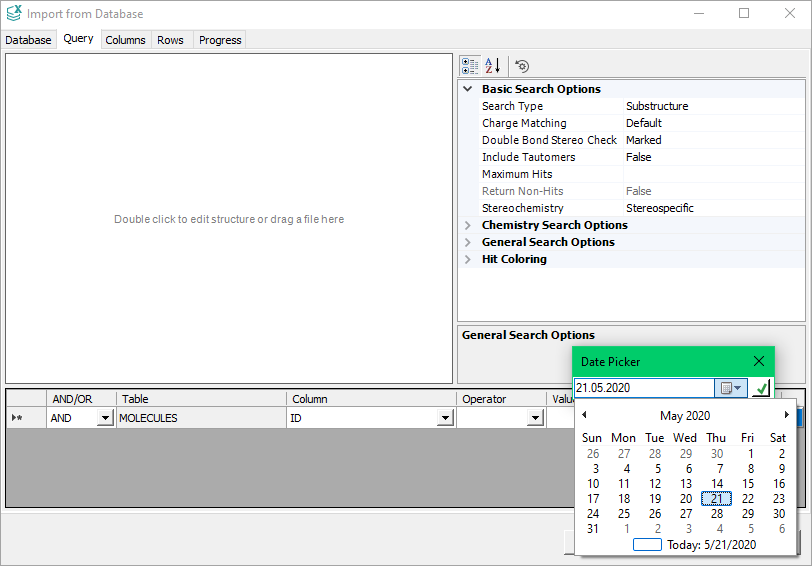Go to next month in calendar
Viewport: 812px width, 566px height.
tap(786, 415)
